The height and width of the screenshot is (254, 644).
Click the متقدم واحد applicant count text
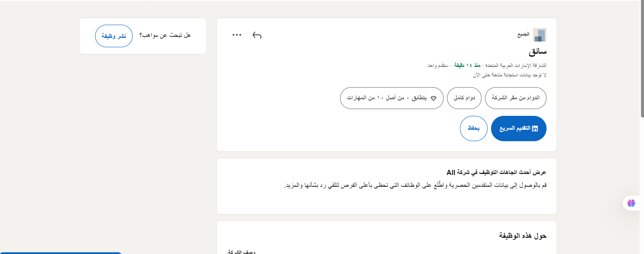pyautogui.click(x=437, y=65)
